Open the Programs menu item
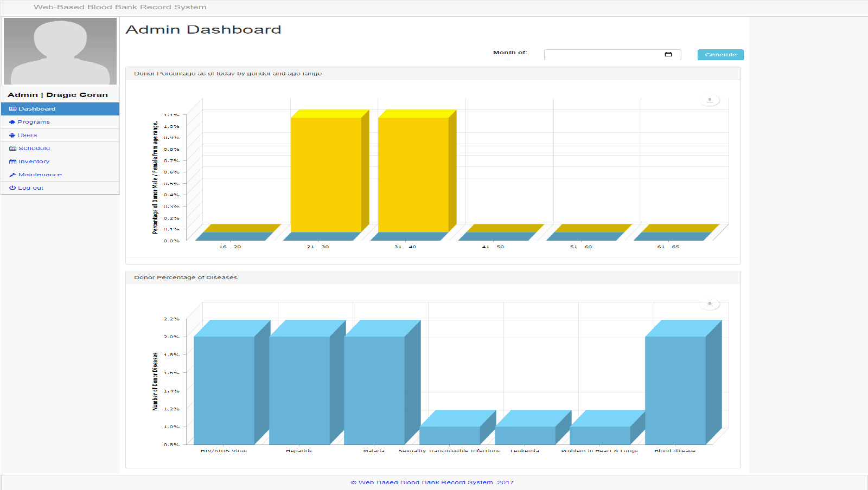868x490 pixels. pyautogui.click(x=60, y=122)
